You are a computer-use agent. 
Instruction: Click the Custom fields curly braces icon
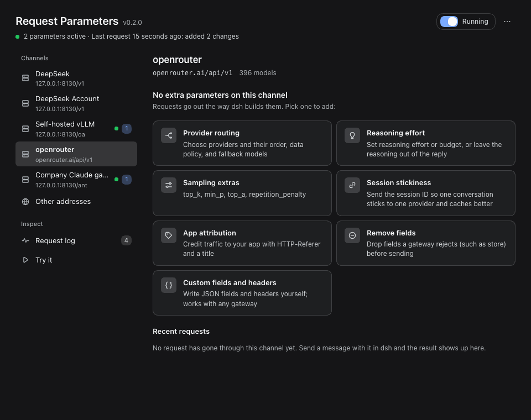(169, 285)
